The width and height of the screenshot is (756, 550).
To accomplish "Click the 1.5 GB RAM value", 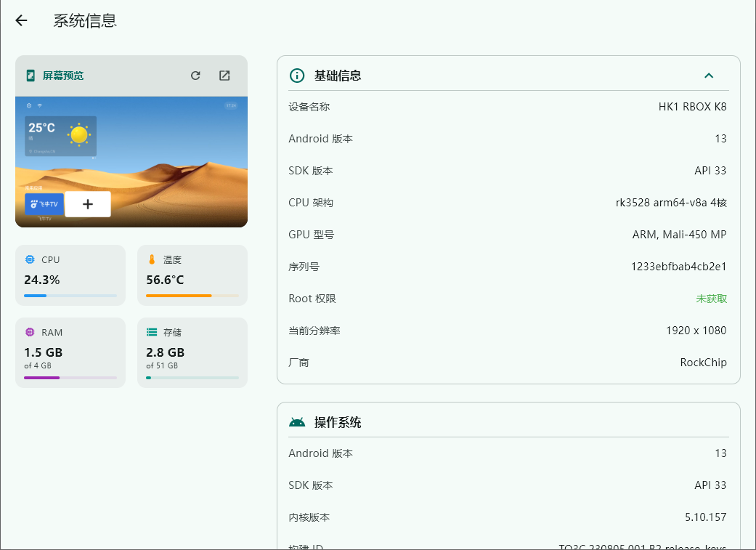I will click(44, 352).
